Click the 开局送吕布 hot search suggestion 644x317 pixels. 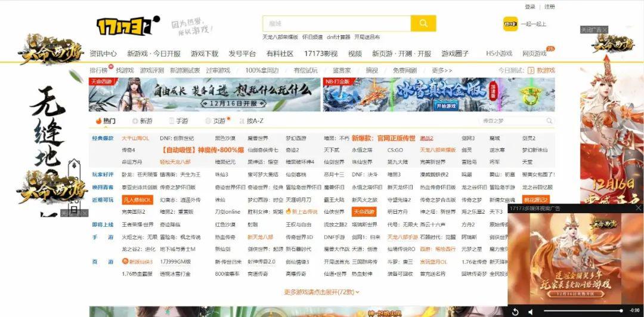(x=367, y=37)
